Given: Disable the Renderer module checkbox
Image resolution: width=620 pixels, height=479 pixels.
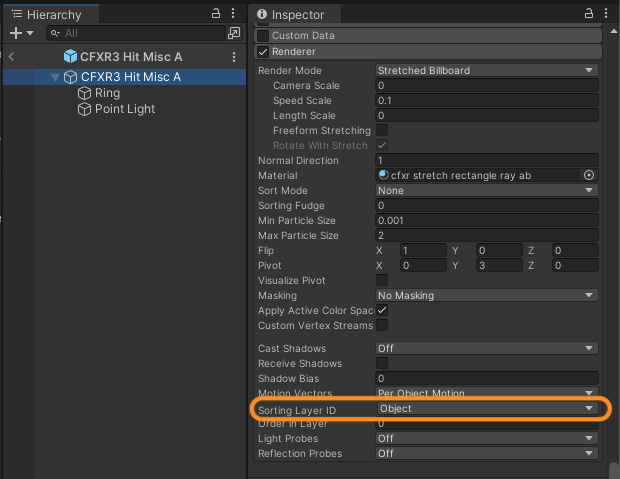Looking at the screenshot, I should point(263,52).
